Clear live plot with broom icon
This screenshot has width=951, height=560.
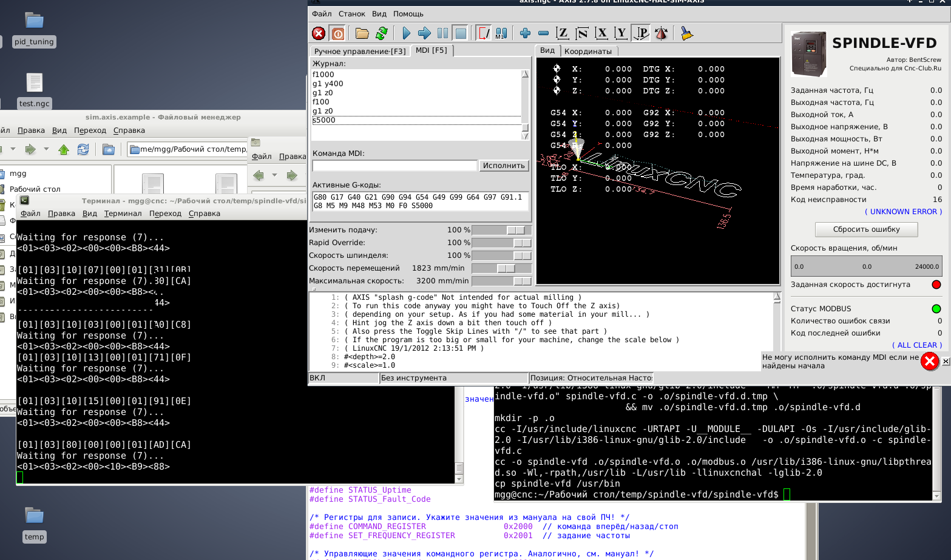pyautogui.click(x=686, y=33)
